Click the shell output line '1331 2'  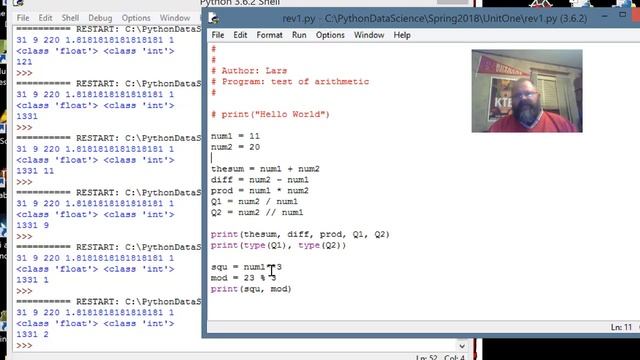tap(32, 334)
